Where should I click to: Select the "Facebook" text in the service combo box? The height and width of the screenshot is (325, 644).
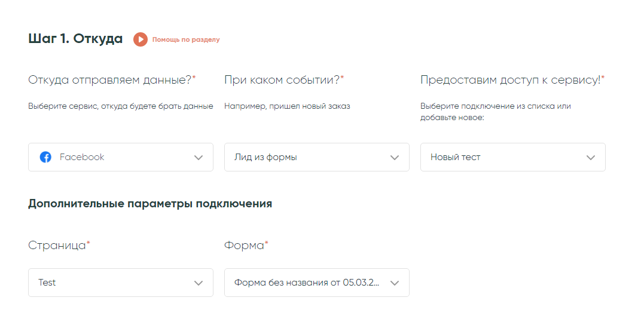click(82, 157)
